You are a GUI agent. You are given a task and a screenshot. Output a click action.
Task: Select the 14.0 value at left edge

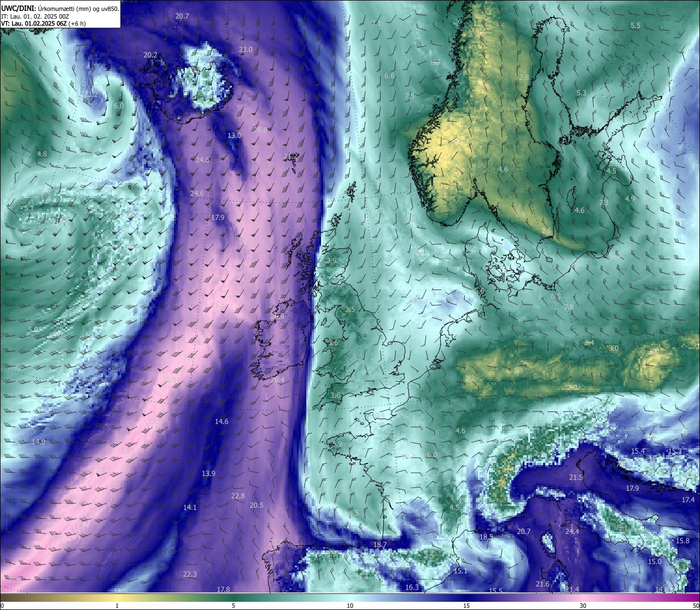pyautogui.click(x=38, y=441)
